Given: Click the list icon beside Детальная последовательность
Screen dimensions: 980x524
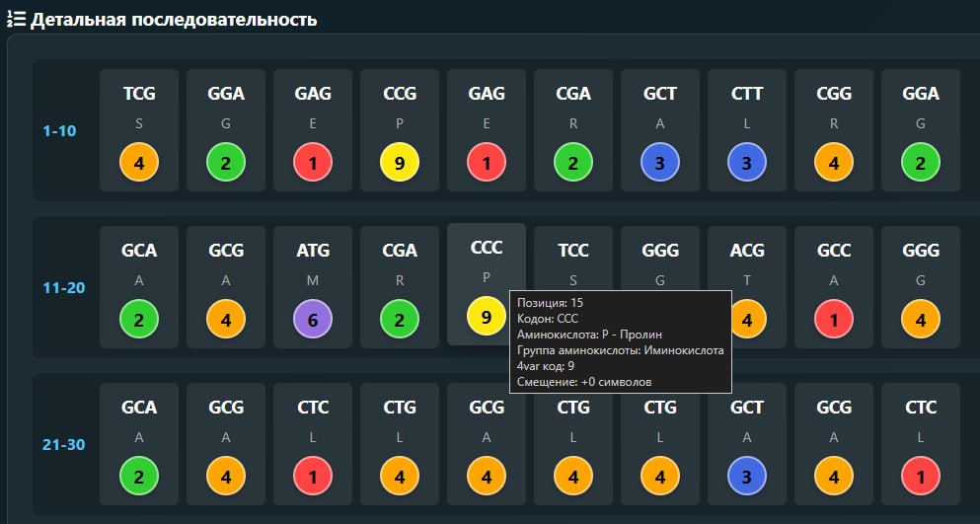Looking at the screenshot, I should point(16,19).
